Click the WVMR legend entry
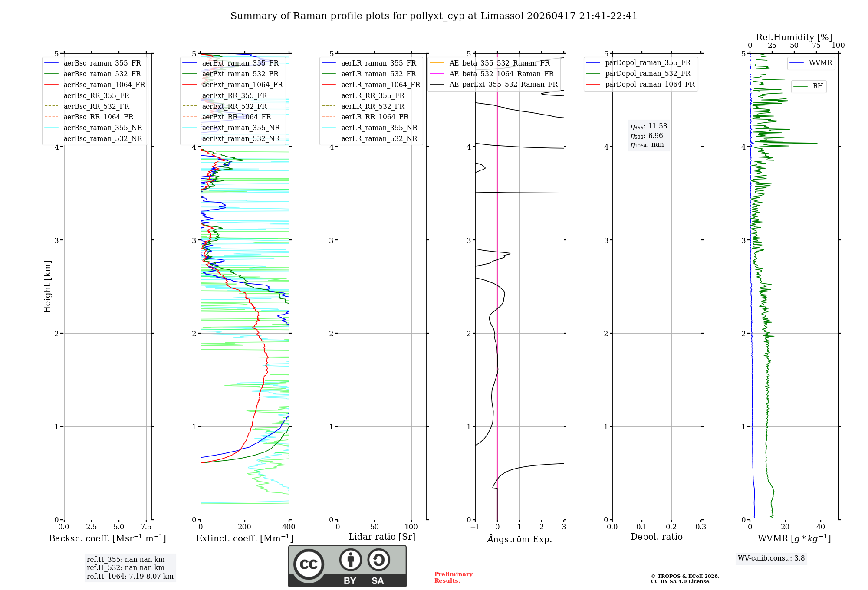 click(820, 63)
